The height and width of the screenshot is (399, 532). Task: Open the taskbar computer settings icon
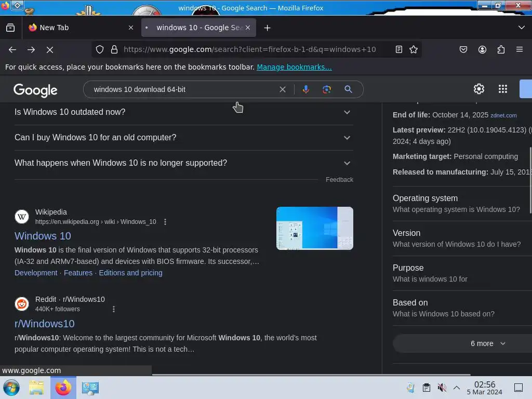coord(90,388)
